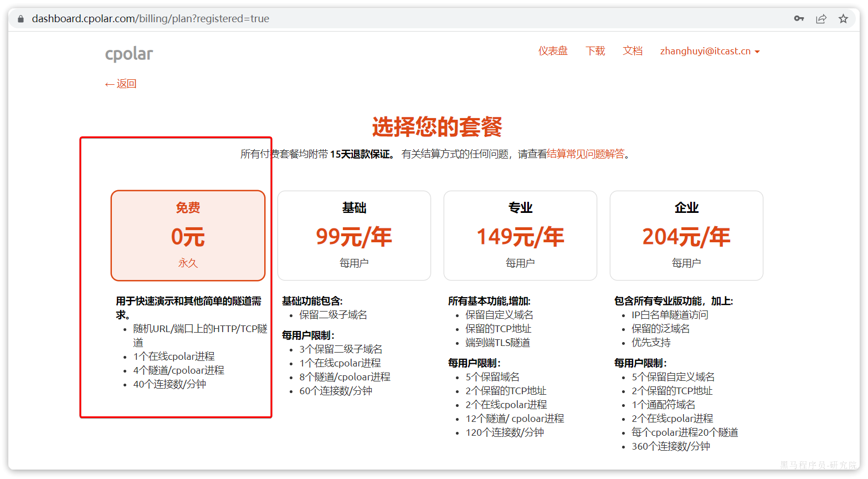Click the cpolar logo

(129, 54)
